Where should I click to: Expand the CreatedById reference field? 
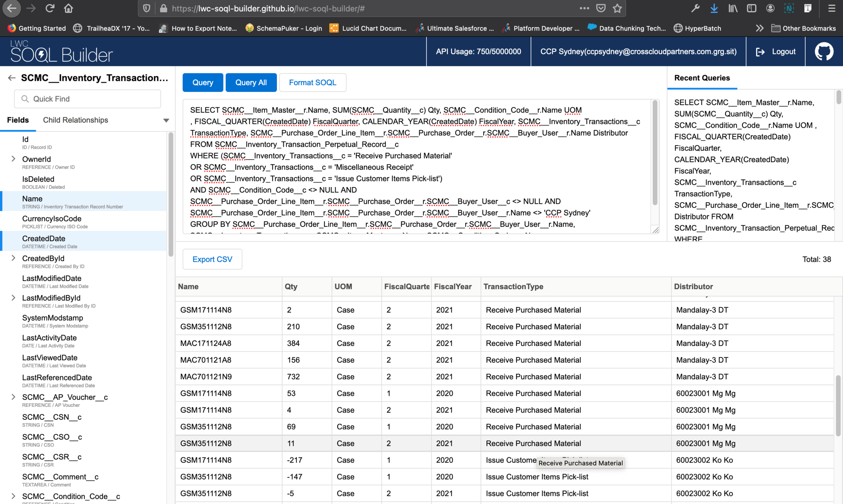(13, 258)
